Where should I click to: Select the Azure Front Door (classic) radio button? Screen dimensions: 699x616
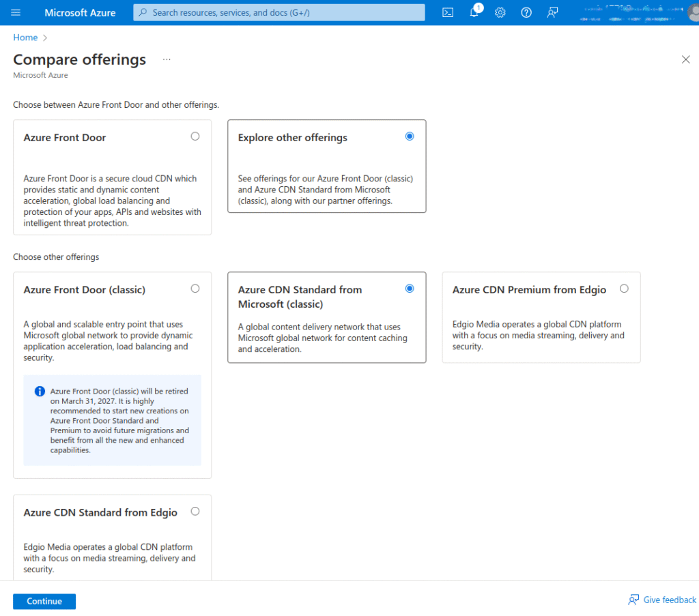coord(195,289)
